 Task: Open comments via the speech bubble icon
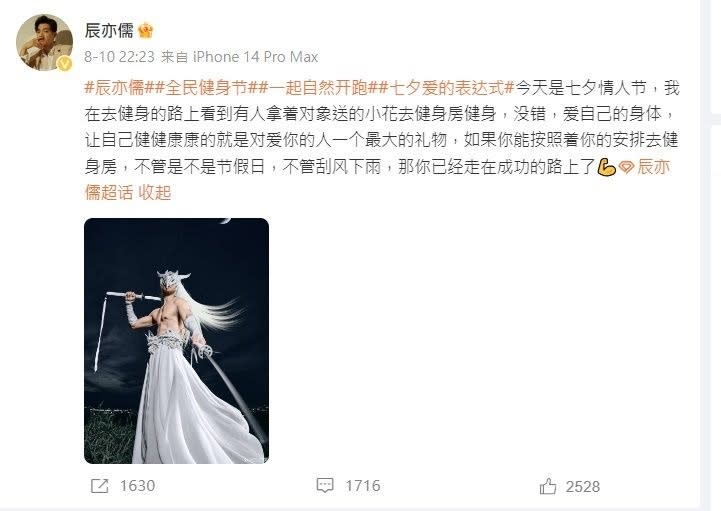(x=325, y=485)
